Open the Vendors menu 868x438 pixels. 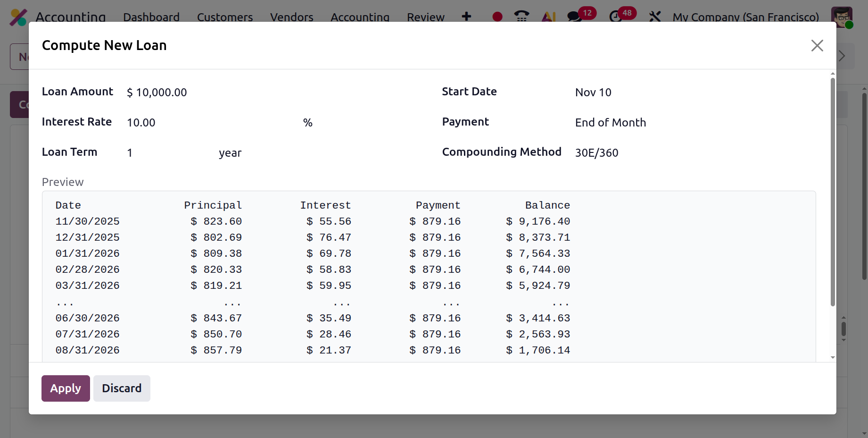coord(291,17)
